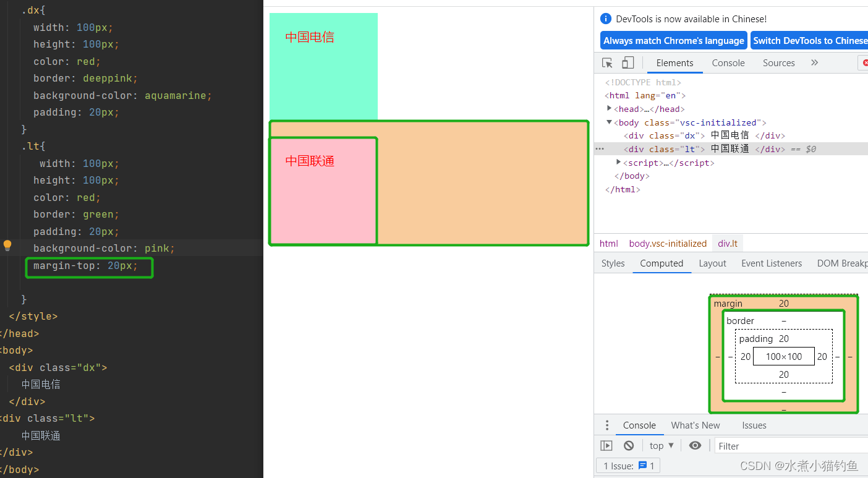Click the <div class="dx"> line in editor

pos(58,368)
